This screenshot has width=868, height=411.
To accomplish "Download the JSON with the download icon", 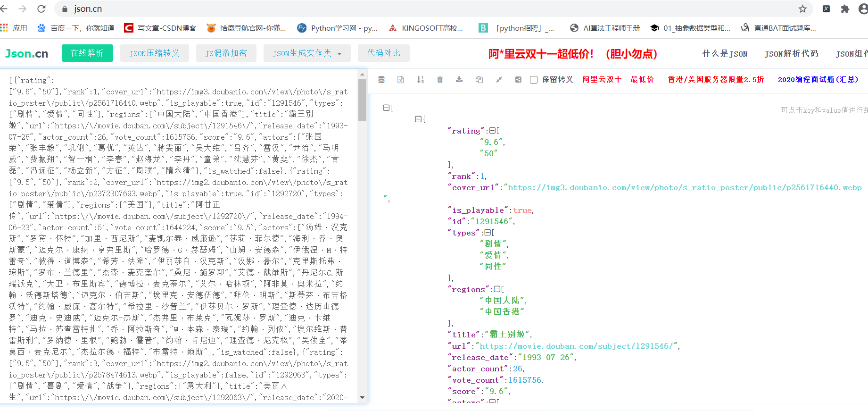I will click(459, 80).
